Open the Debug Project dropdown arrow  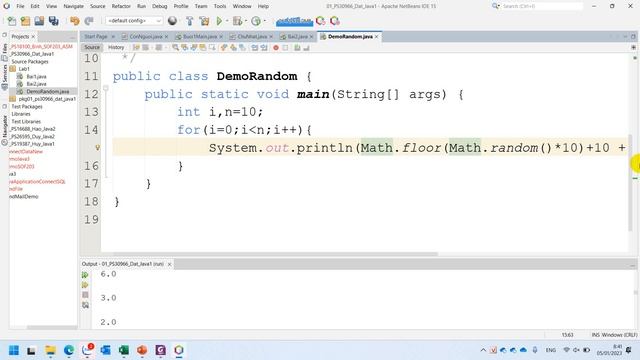click(246, 21)
